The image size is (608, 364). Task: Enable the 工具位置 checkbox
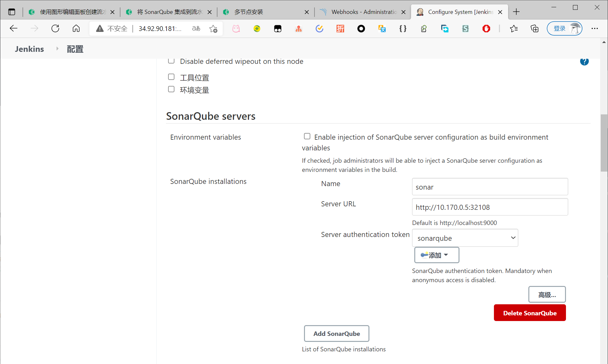coord(171,77)
